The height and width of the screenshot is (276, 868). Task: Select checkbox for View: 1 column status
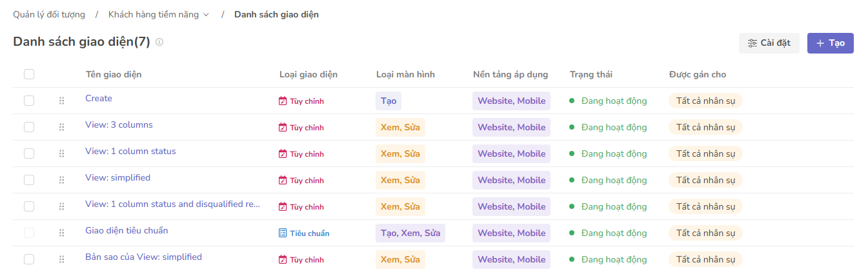(29, 153)
